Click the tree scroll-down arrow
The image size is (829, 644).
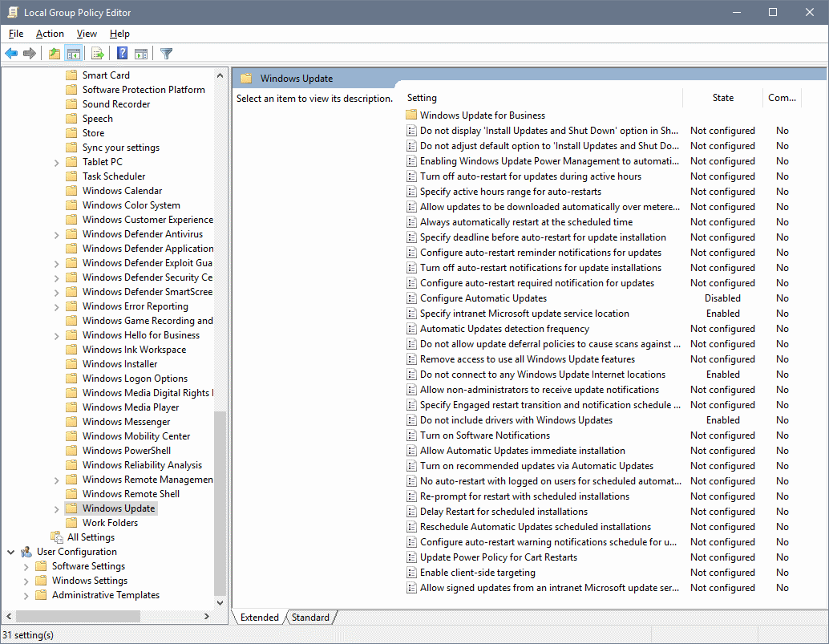point(220,603)
